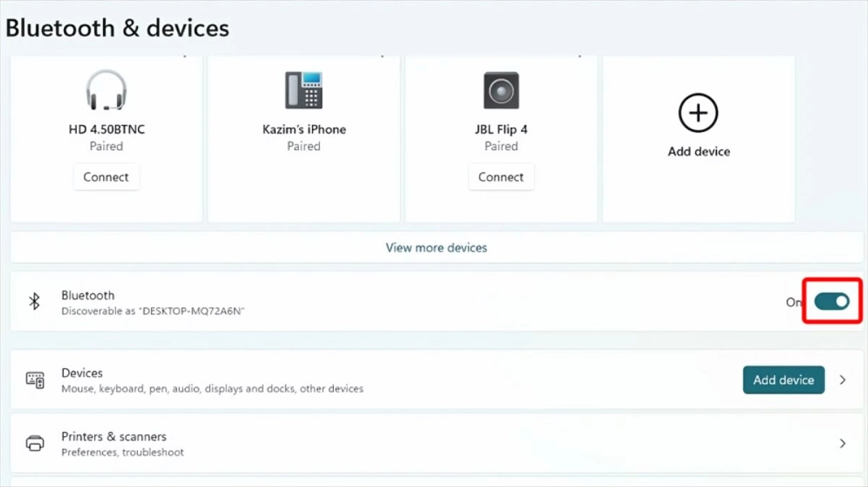
Task: Click the JBL Flip 4 speaker icon
Action: (x=501, y=90)
